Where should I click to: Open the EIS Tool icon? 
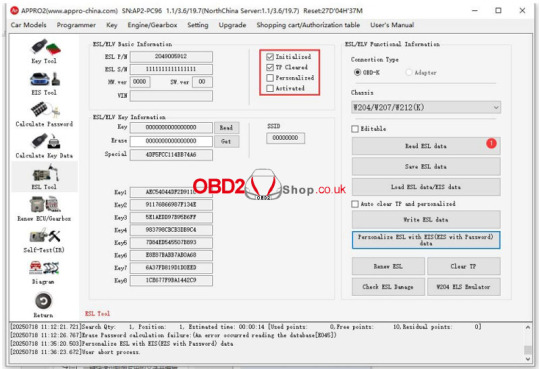click(x=44, y=84)
